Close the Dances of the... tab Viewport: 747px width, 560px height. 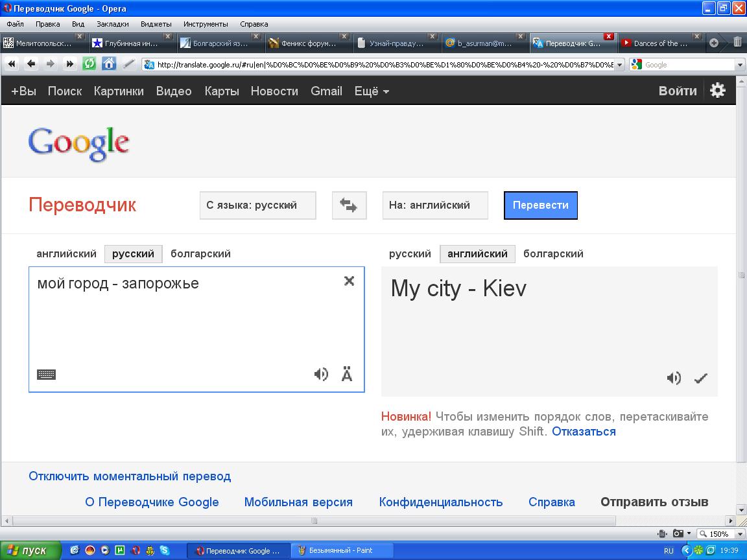click(697, 36)
